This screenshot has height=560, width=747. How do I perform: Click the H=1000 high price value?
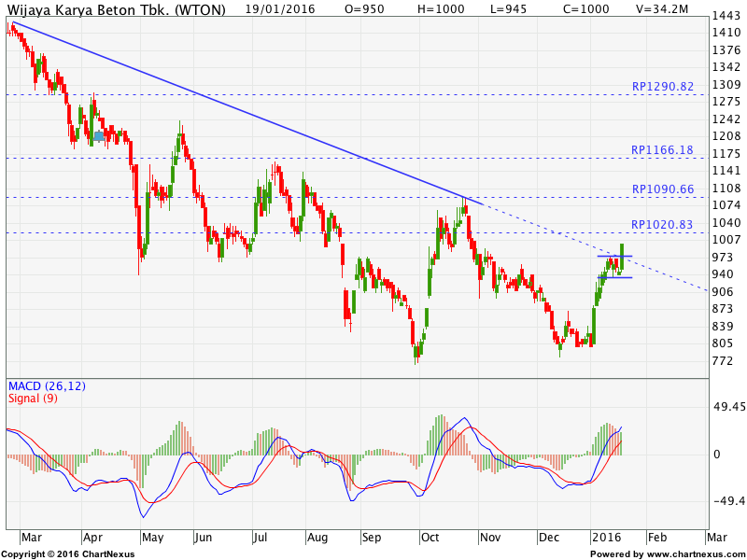[x=439, y=8]
